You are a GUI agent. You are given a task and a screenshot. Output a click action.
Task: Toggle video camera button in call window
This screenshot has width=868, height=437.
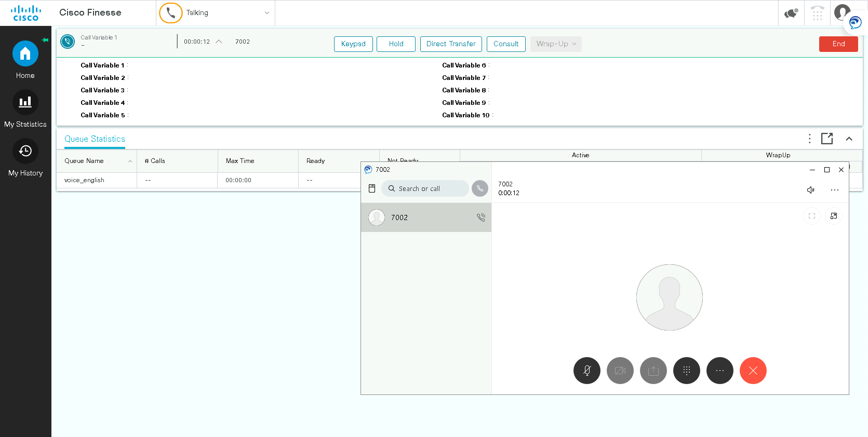(620, 371)
